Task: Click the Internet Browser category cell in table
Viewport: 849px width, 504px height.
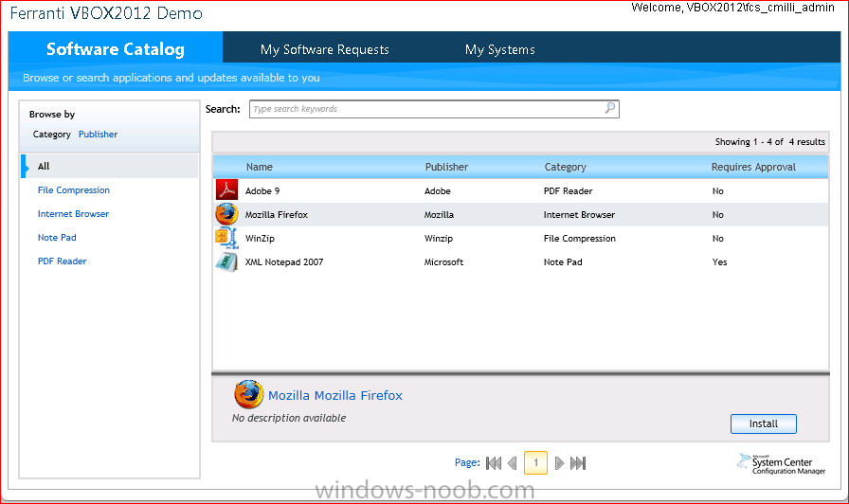Action: coord(579,215)
